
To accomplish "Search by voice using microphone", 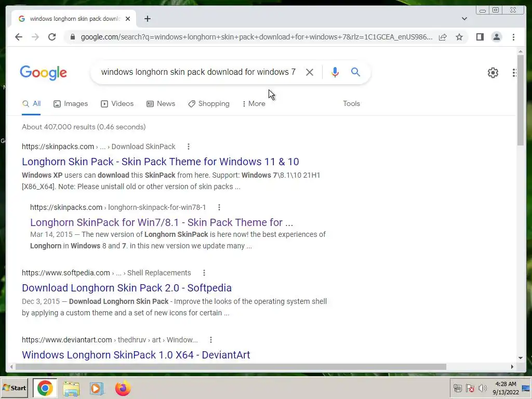I will (x=335, y=72).
